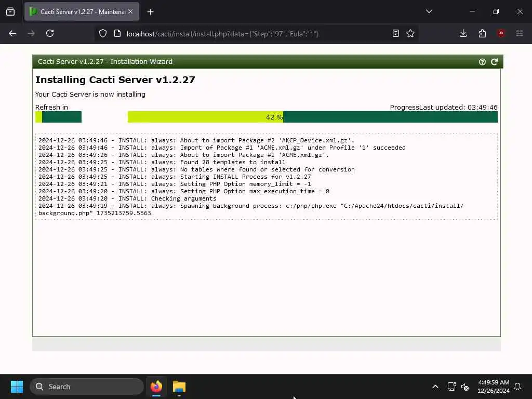This screenshot has height=399, width=532.
Task: Click the wizard refresh icon in header
Action: pos(494,62)
